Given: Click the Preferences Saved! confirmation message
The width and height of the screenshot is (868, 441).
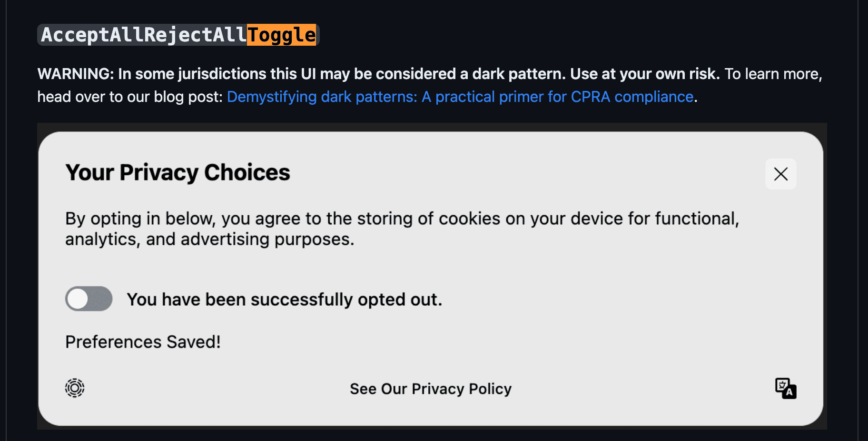Looking at the screenshot, I should coord(143,342).
